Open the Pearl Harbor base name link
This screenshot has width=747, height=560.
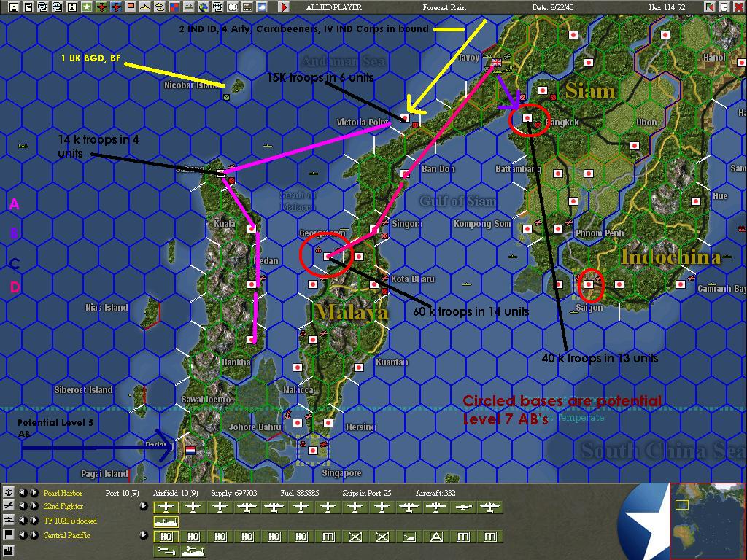pyautogui.click(x=63, y=493)
